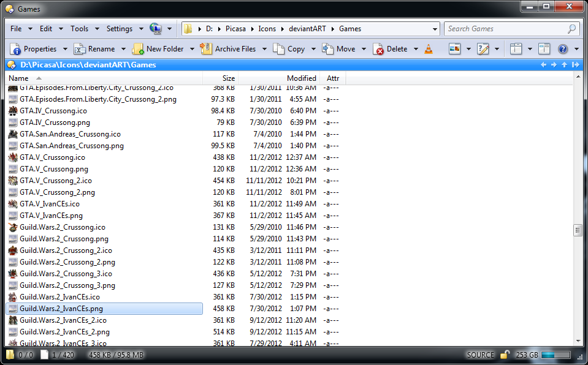Click the folder icon before the blue path
Image resolution: width=588 pixels, height=365 pixels.
pos(12,65)
